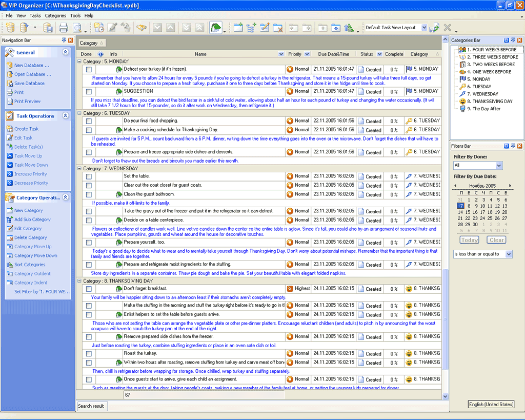Click 'Add Sub Category' in Navigation Bar
525x420 pixels.
click(32, 219)
